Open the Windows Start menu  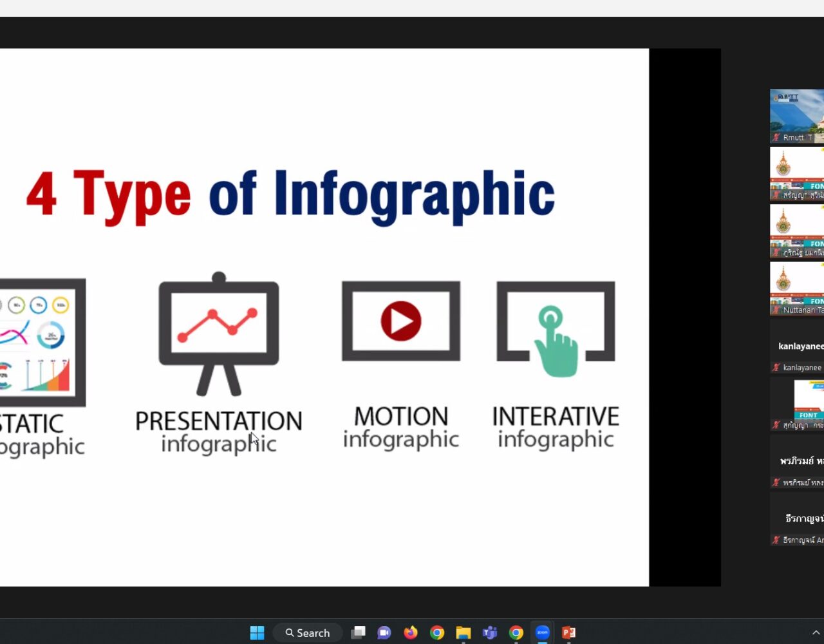pyautogui.click(x=257, y=632)
